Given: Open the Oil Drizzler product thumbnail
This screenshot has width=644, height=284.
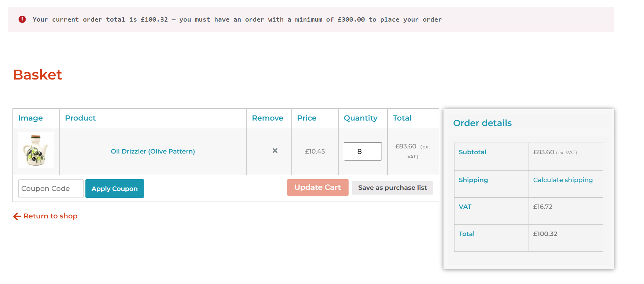Looking at the screenshot, I should [x=36, y=150].
